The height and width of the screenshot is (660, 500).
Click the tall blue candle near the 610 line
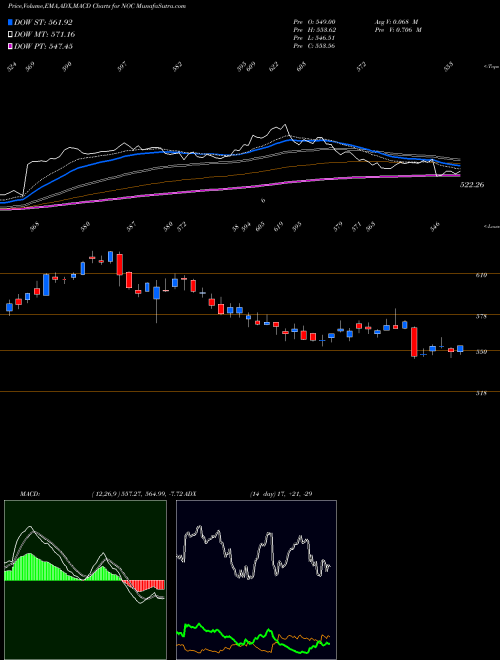pyautogui.click(x=46, y=285)
